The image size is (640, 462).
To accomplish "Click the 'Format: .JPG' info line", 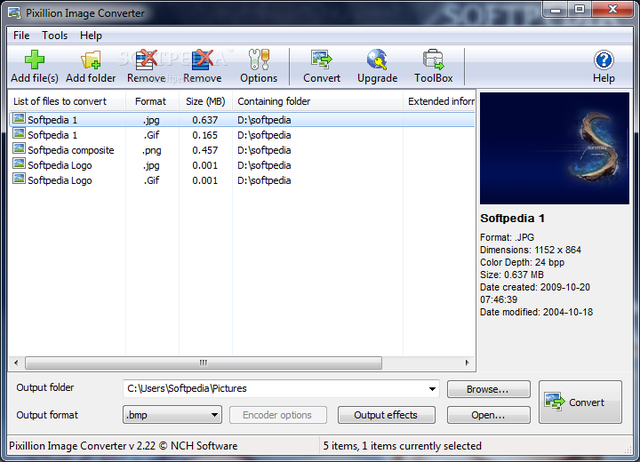I will pyautogui.click(x=507, y=238).
